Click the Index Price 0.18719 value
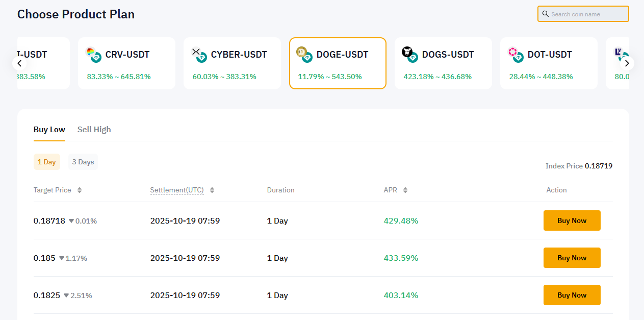Viewport: 644px width, 320px height. 599,166
